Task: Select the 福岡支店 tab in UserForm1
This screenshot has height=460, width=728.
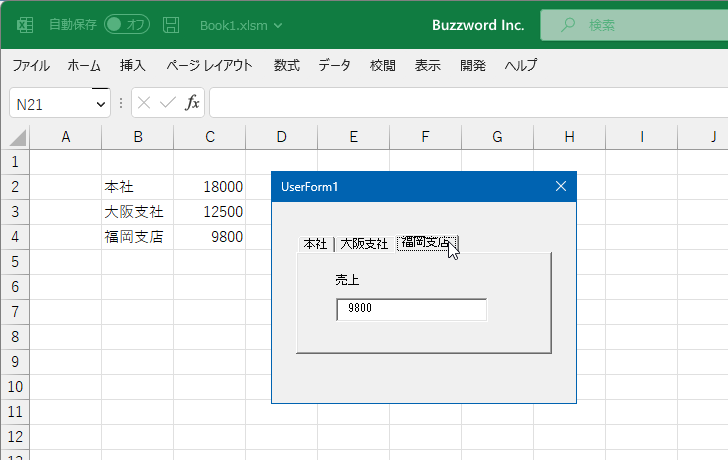Action: pos(427,243)
